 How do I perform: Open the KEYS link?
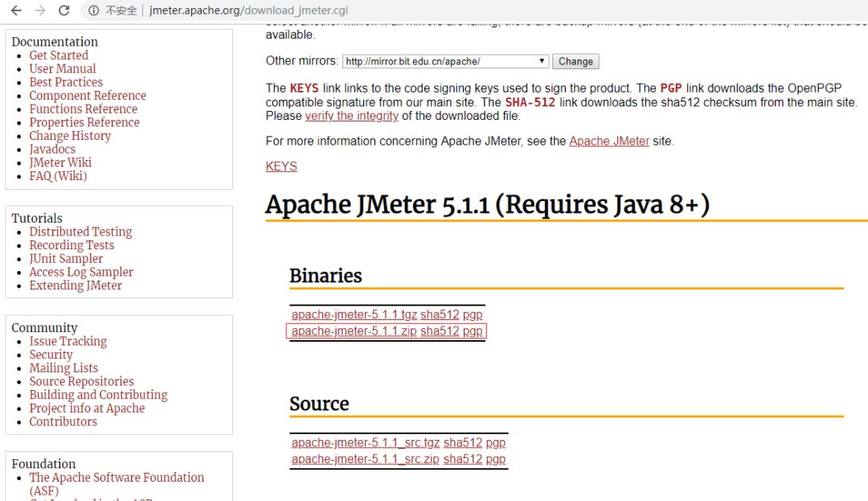(281, 166)
